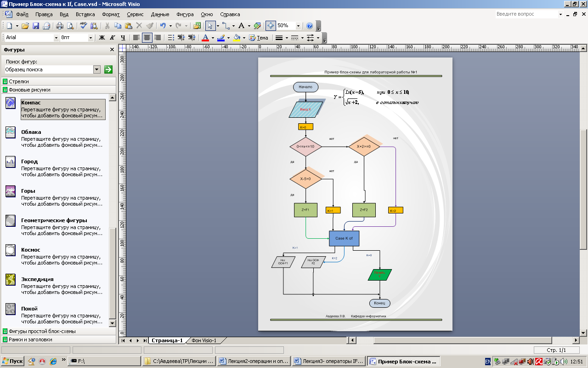The width and height of the screenshot is (588, 368).
Task: Open the zoom 50% dropdown
Action: coord(299,26)
